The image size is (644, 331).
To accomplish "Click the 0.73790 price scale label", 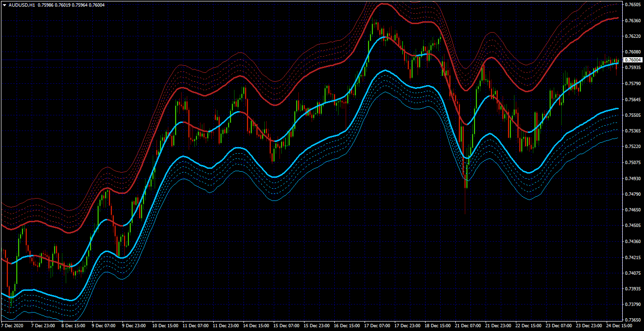I will click(633, 305).
